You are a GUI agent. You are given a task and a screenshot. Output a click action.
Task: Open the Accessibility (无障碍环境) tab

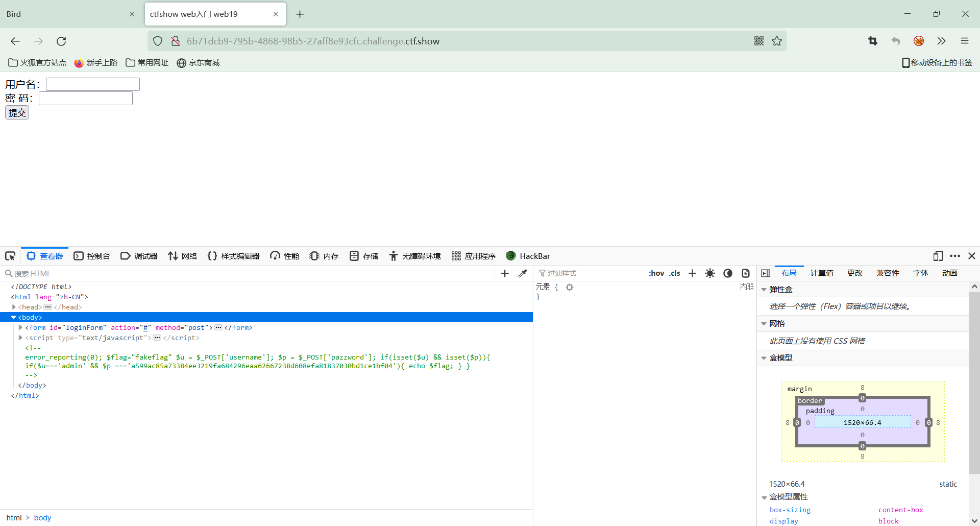tap(415, 256)
